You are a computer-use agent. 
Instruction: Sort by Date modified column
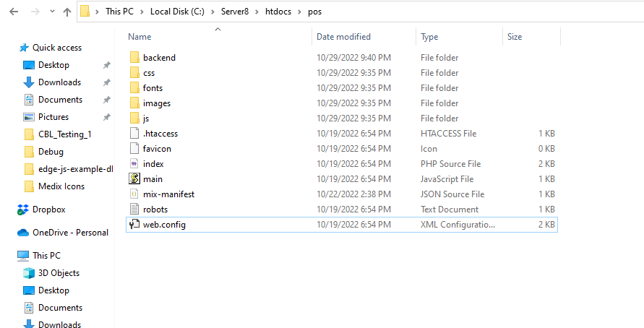343,37
